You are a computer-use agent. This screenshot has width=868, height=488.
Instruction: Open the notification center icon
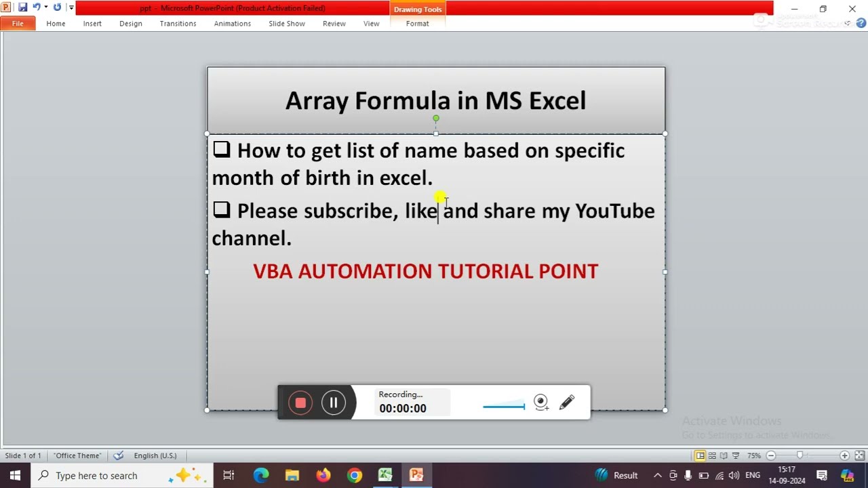tap(822, 475)
